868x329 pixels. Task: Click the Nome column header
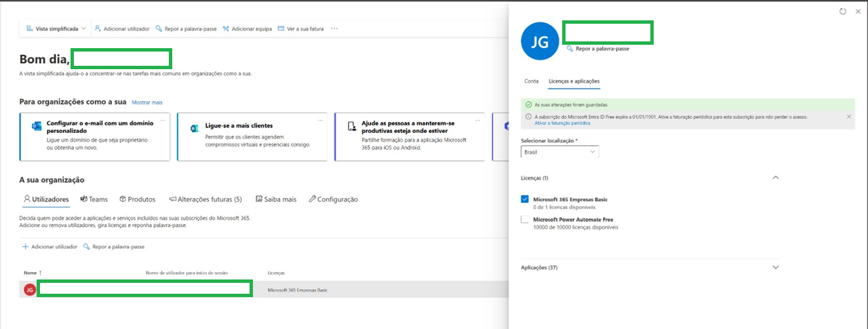click(x=30, y=273)
